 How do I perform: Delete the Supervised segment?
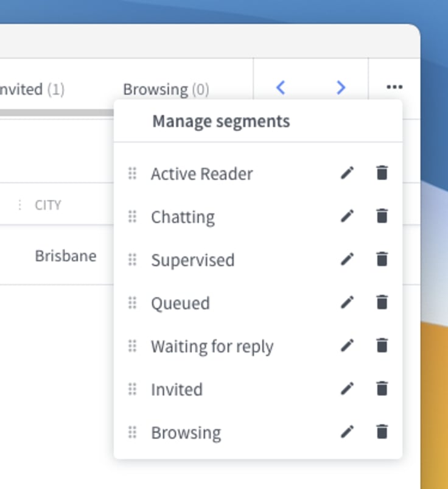[x=382, y=259]
